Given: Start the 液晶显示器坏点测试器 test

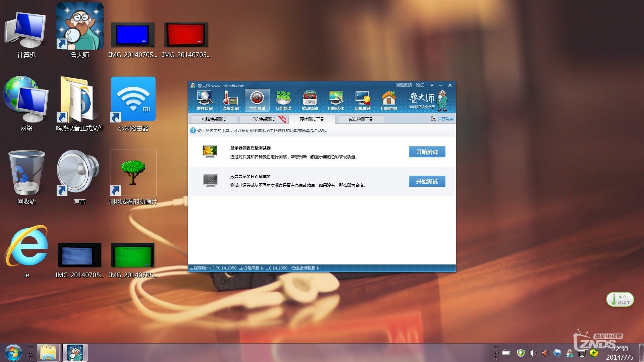Looking at the screenshot, I should (x=427, y=181).
